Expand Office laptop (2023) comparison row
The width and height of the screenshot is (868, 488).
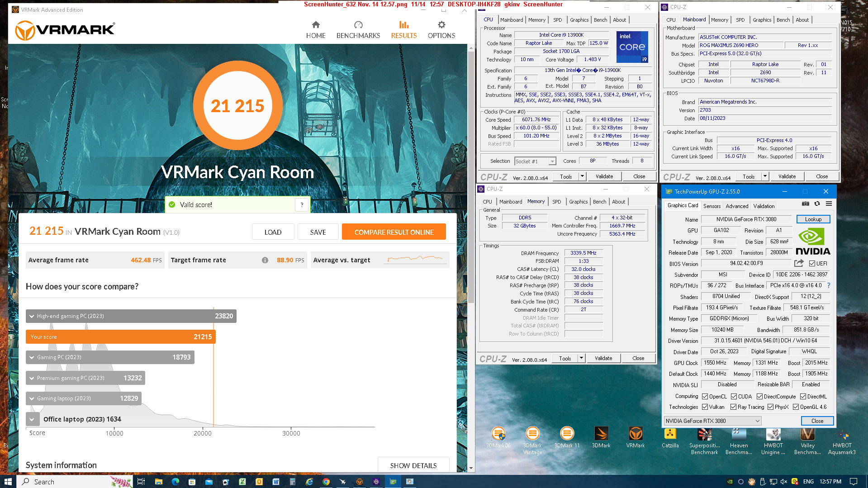tap(32, 419)
